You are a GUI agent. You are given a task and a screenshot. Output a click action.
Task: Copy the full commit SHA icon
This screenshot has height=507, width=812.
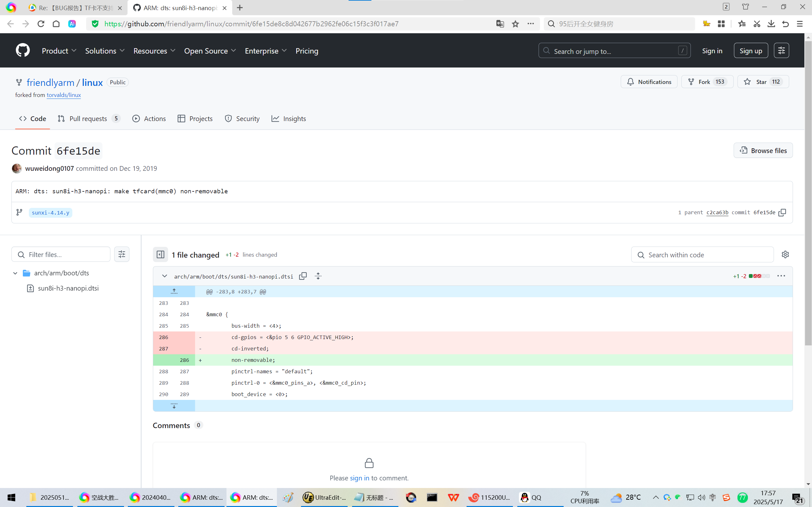point(782,213)
